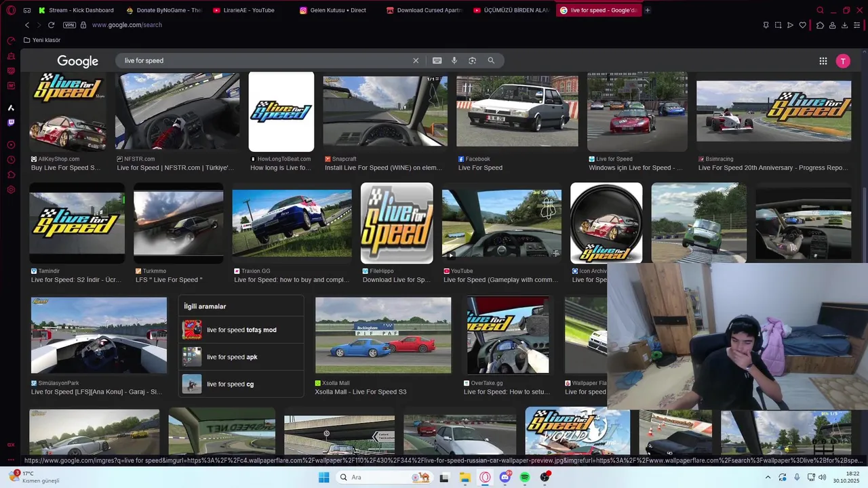Expand the system tray hidden icons chevron
This screenshot has width=868, height=488.
768,477
